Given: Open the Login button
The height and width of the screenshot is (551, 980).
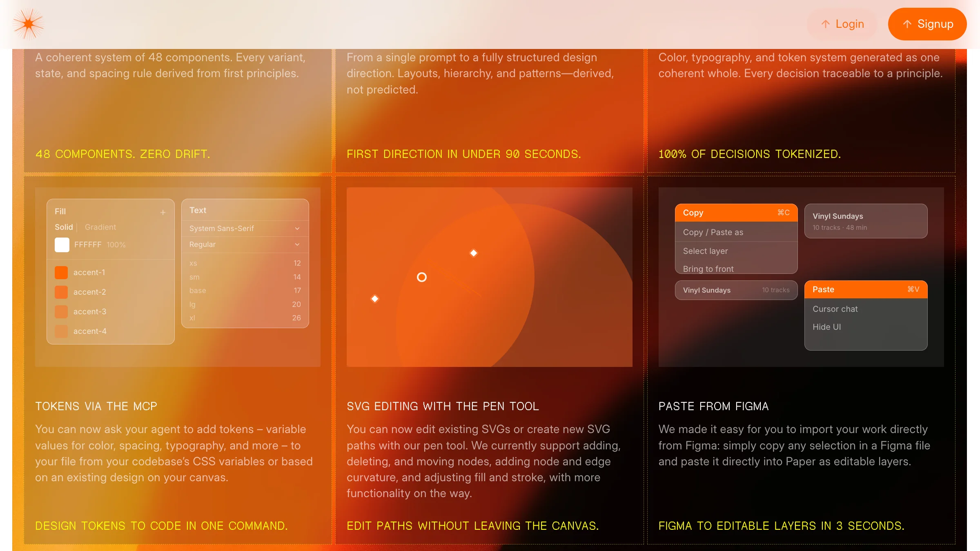Looking at the screenshot, I should (x=842, y=24).
